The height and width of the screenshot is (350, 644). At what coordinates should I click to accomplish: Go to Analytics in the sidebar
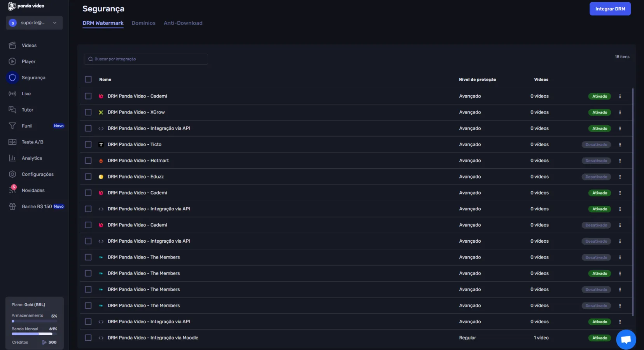pyautogui.click(x=32, y=158)
